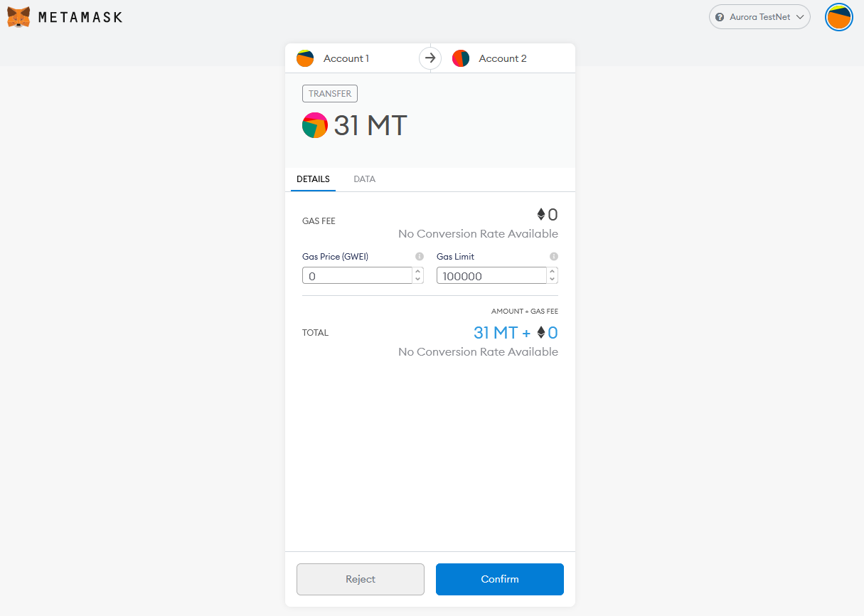864x616 pixels.
Task: Click the 31 MT amount heading
Action: [x=370, y=126]
